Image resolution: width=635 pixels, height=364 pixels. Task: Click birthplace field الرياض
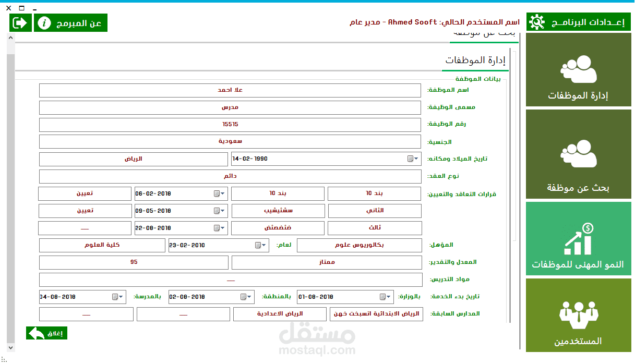[134, 159]
